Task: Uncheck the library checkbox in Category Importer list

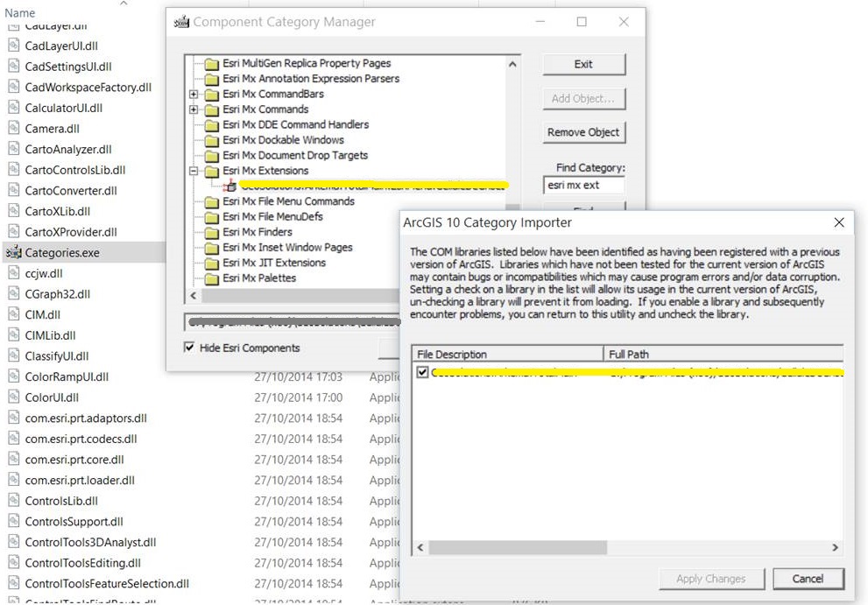Action: (x=422, y=372)
